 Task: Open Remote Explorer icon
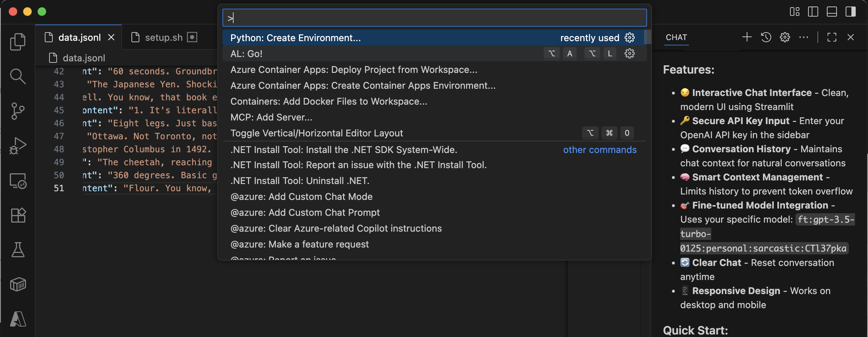pos(18,181)
